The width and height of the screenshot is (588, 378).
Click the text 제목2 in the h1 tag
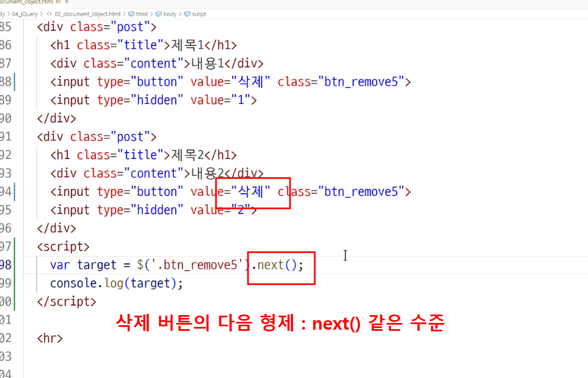pos(187,155)
